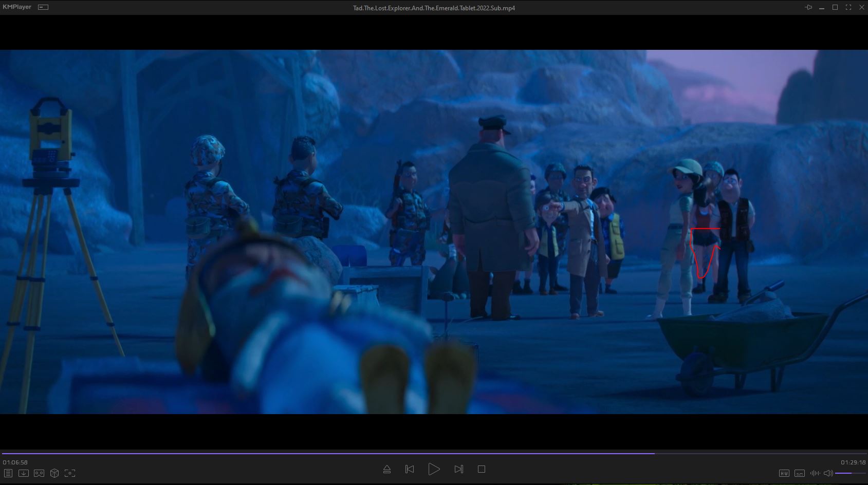
Task: Click the eject/open file icon
Action: pos(387,469)
